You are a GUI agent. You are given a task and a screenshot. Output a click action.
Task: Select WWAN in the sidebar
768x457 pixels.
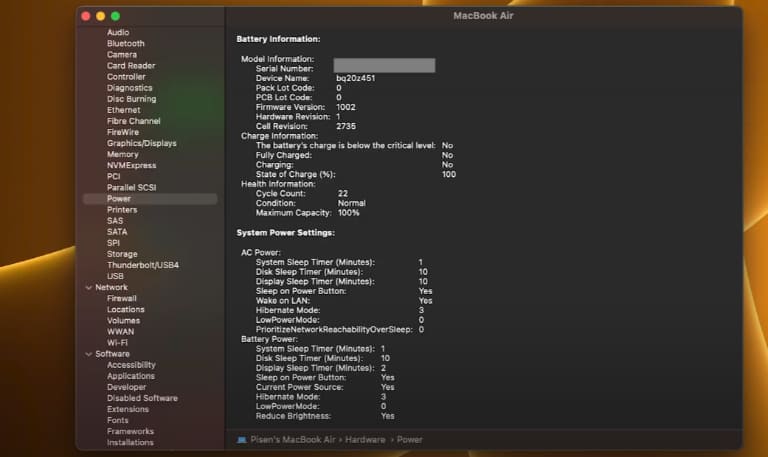pos(120,332)
